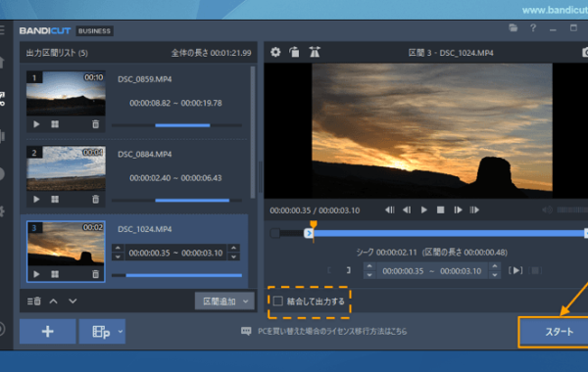Jump to next keyframe in player controls
588x372 pixels.
(474, 210)
